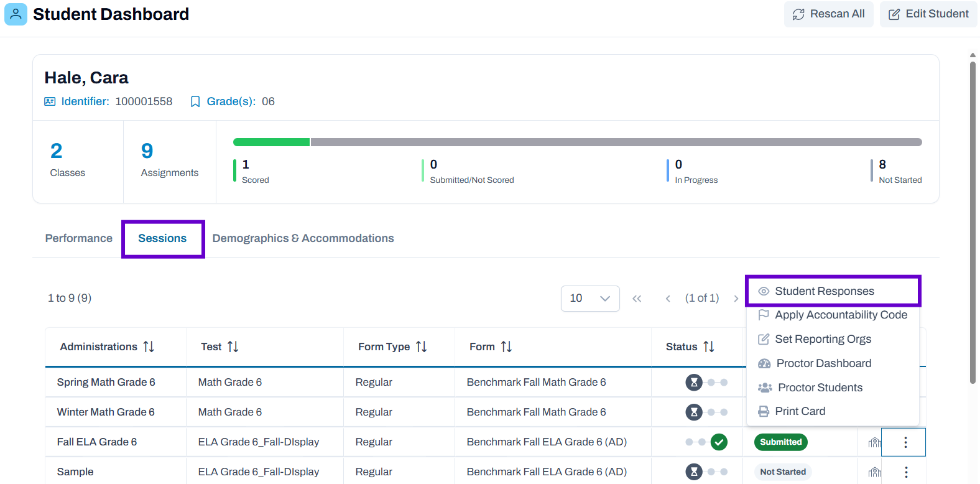Click the Winter Math Grade 6 administration cell

pos(116,412)
